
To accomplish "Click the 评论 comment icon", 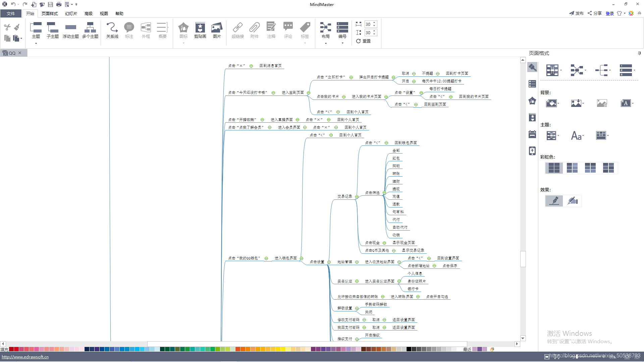I will click(288, 30).
